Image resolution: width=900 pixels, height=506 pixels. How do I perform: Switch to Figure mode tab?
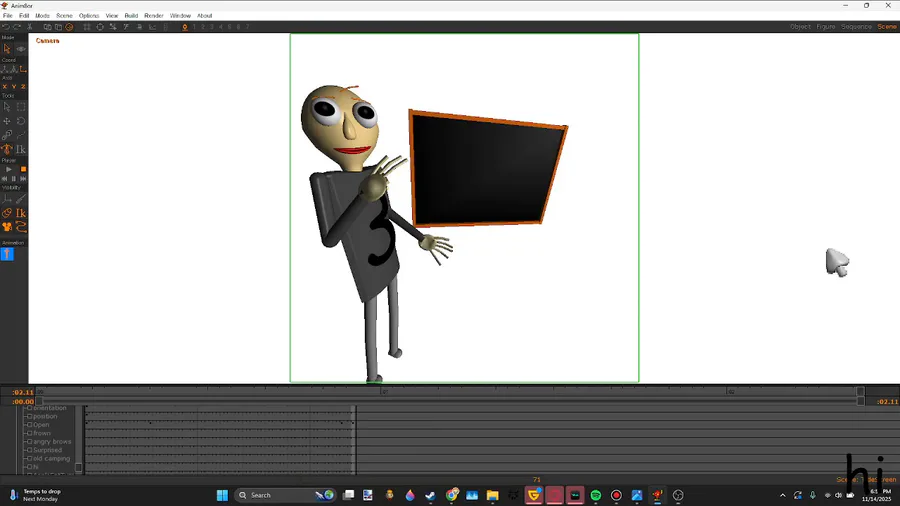coord(826,27)
